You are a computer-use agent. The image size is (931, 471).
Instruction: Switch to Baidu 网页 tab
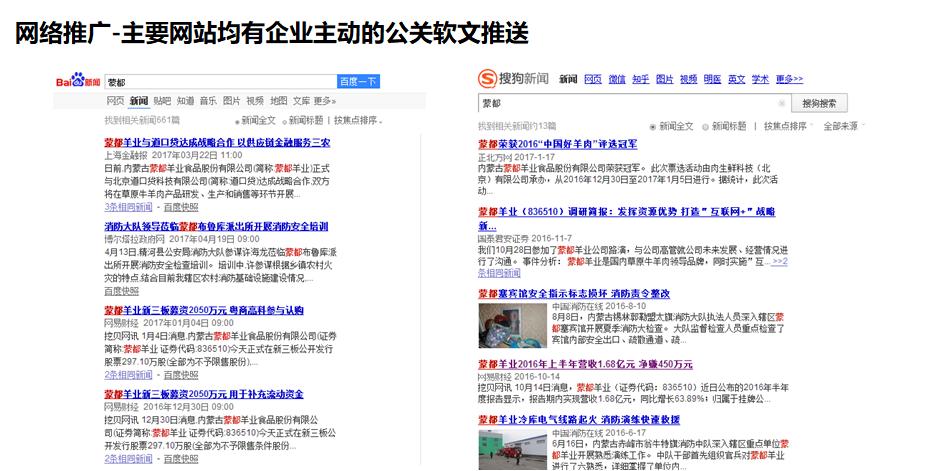coord(115,101)
